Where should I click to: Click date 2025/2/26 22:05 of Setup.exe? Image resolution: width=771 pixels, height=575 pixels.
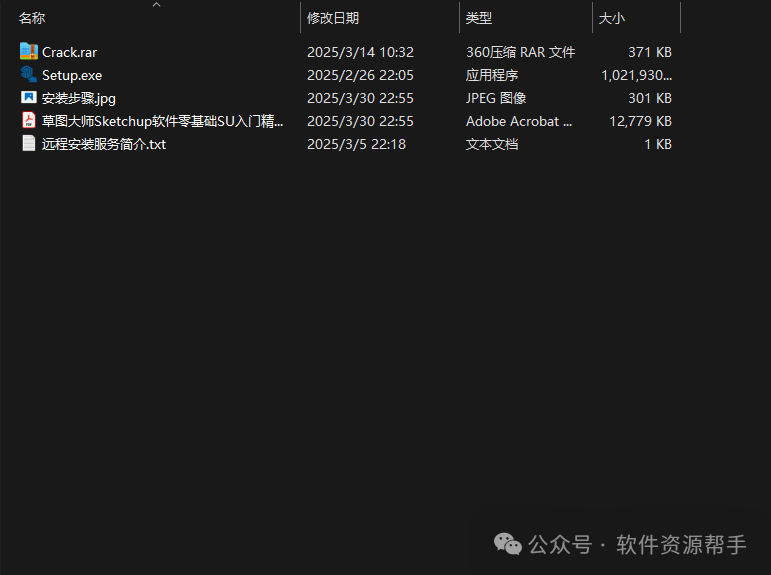pos(360,75)
